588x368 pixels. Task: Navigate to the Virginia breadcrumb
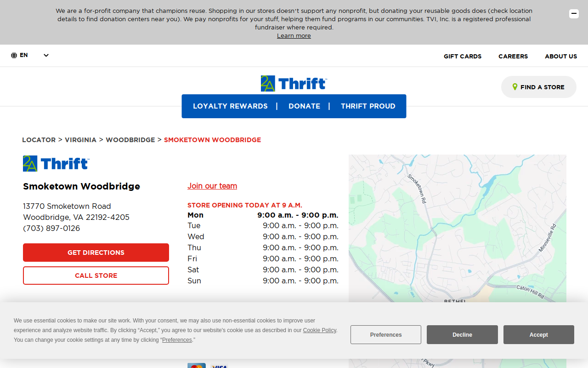80,140
